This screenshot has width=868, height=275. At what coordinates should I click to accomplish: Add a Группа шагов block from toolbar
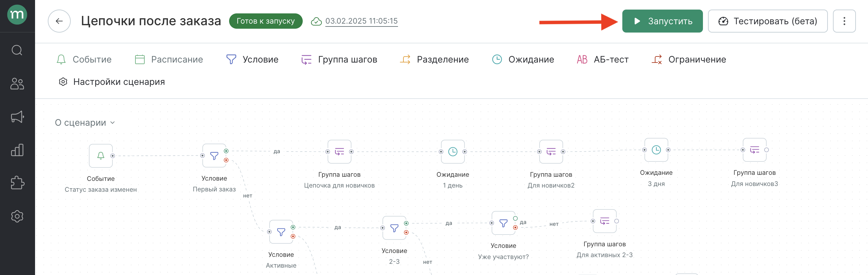(x=339, y=59)
